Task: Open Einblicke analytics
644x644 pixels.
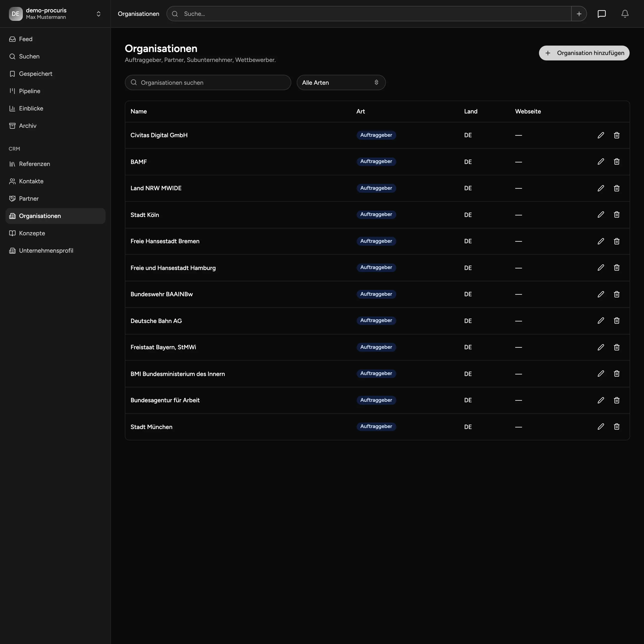Action: pyautogui.click(x=55, y=108)
